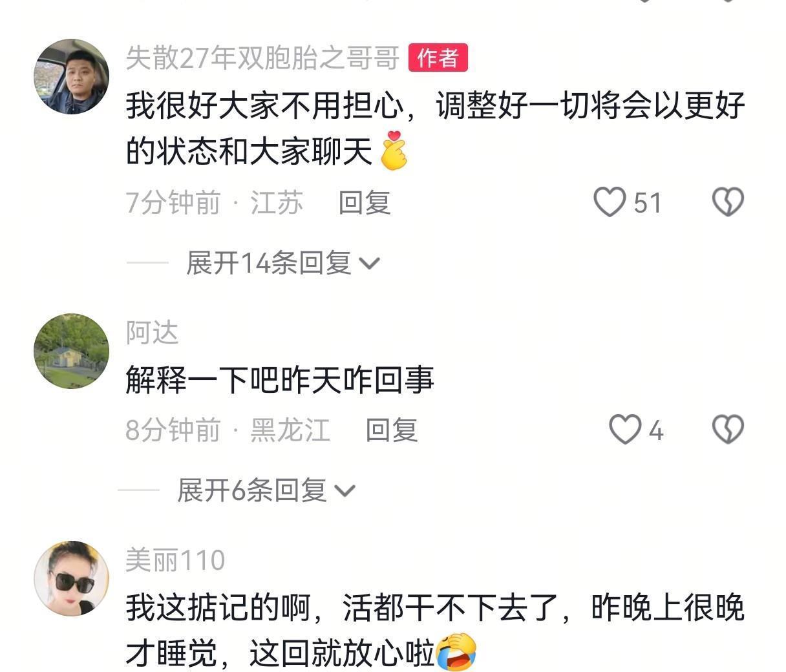
Task: Open 美丽110's sunglasses avatar
Action: coord(71,578)
